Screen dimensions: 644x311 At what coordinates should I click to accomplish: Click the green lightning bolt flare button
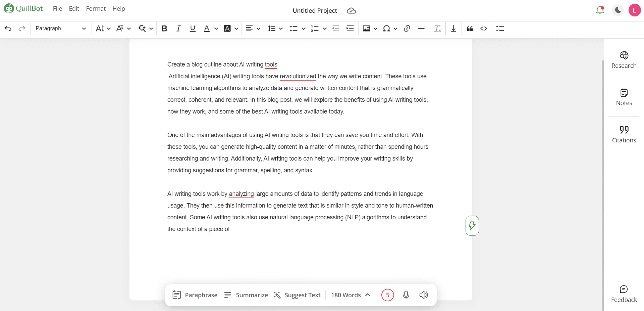click(472, 226)
